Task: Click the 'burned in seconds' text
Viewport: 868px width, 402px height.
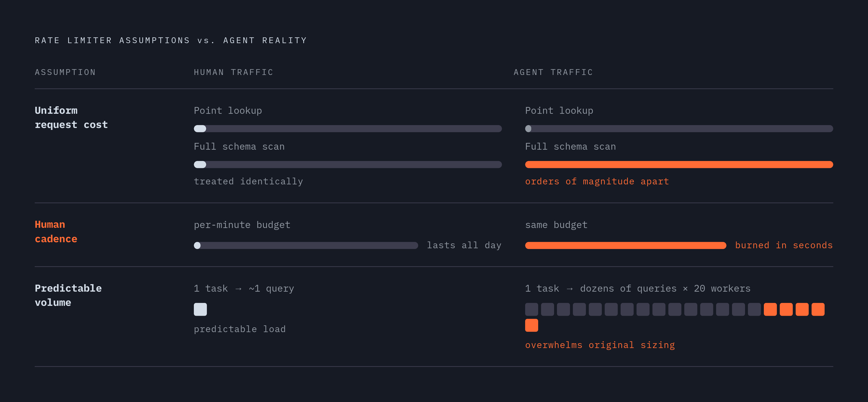Action: click(x=784, y=245)
